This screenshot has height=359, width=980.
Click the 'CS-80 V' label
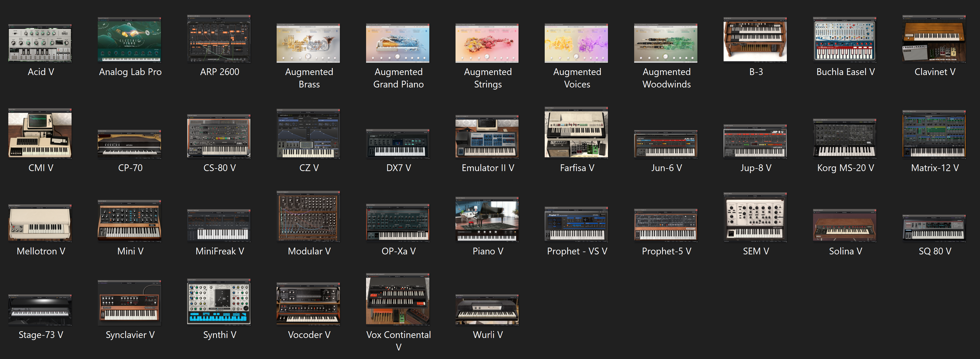[x=220, y=168]
